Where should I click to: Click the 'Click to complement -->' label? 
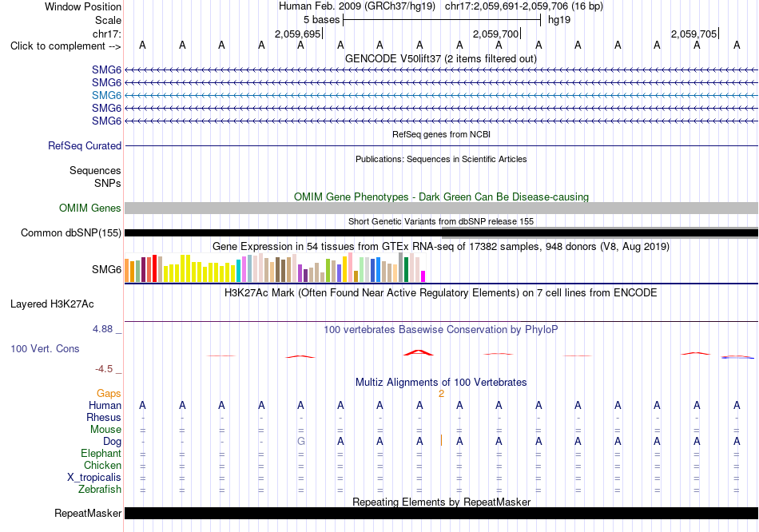(66, 46)
